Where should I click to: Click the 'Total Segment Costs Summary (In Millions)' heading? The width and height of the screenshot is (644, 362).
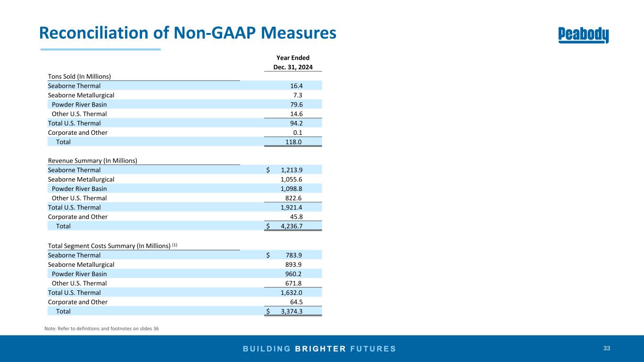click(113, 246)
